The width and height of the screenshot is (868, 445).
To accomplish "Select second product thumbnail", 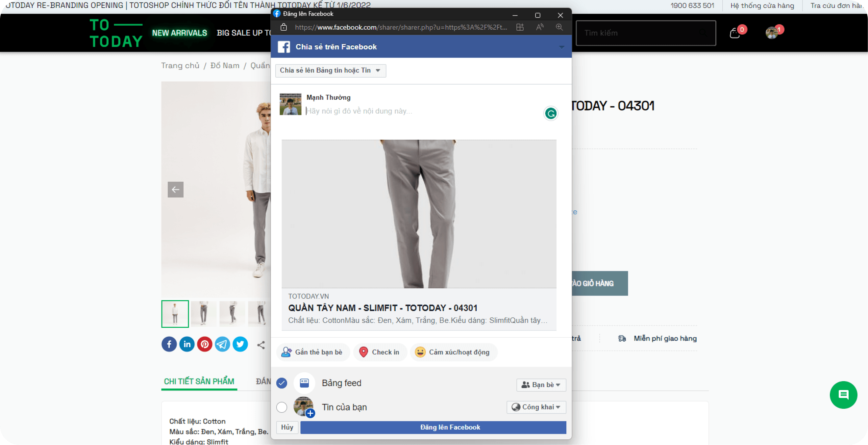I will coord(204,314).
